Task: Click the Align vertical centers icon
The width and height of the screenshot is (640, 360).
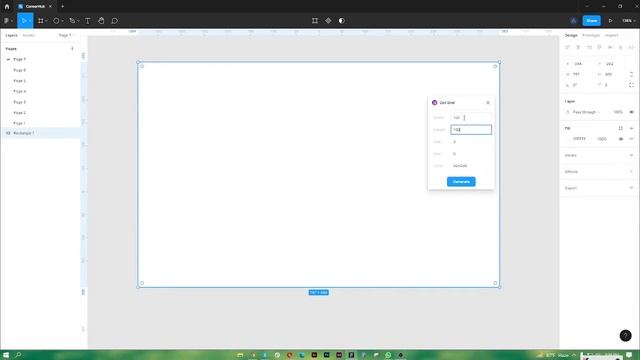Action: point(610,47)
